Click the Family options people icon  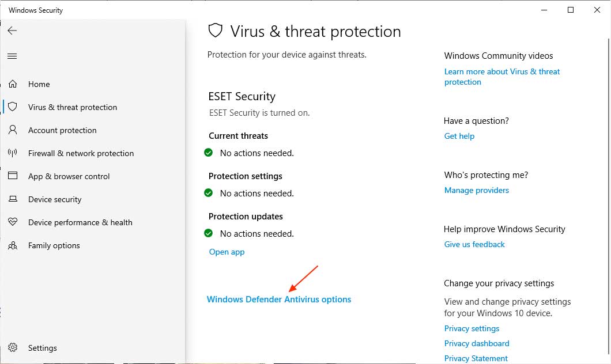coord(13,245)
